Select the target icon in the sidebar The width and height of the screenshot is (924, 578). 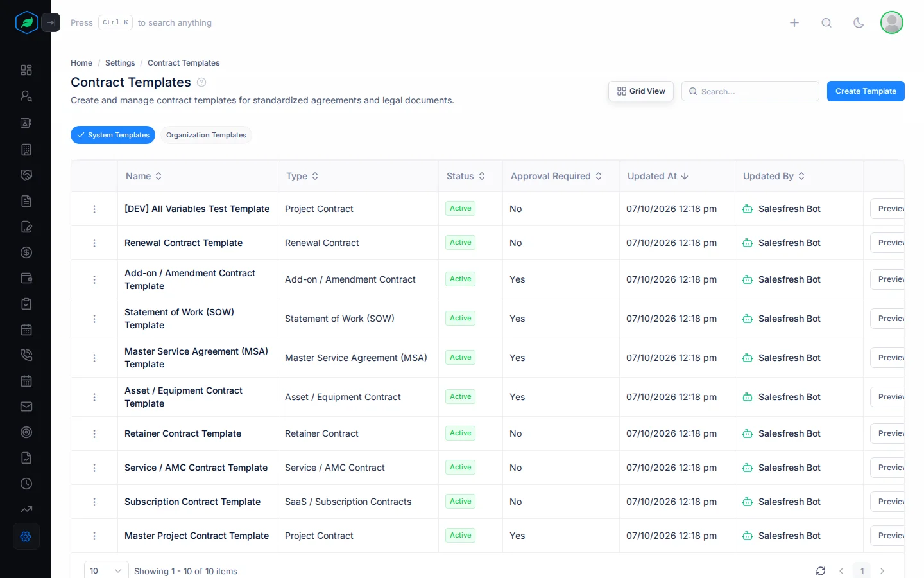[26, 432]
